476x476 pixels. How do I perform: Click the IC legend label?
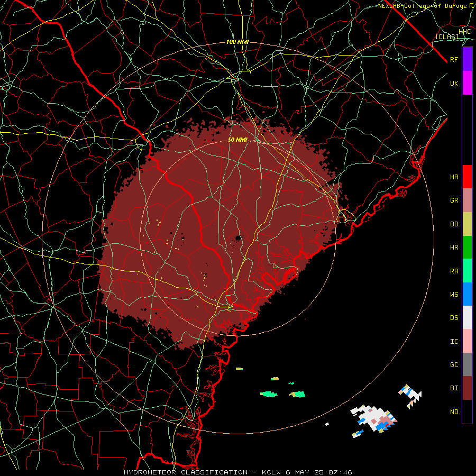point(454,341)
